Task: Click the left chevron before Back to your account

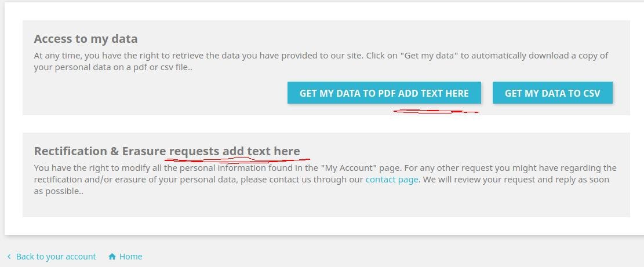Action: (x=9, y=257)
